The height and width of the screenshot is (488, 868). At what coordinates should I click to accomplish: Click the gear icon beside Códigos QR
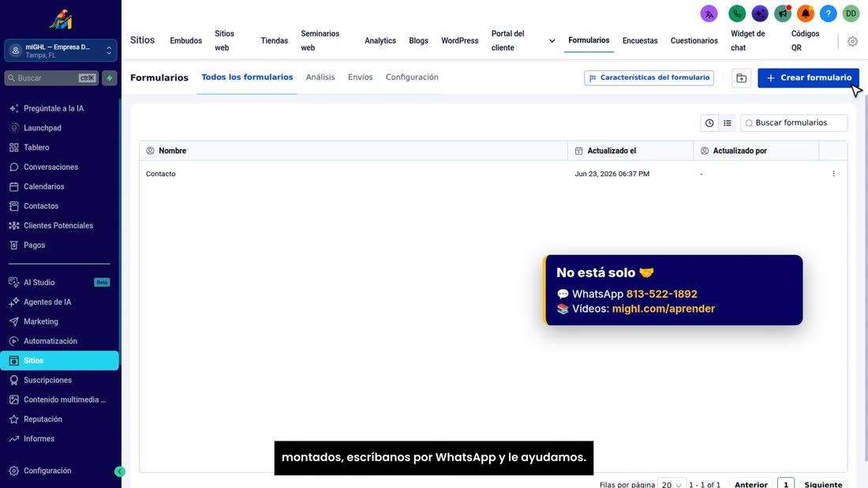pyautogui.click(x=852, y=41)
